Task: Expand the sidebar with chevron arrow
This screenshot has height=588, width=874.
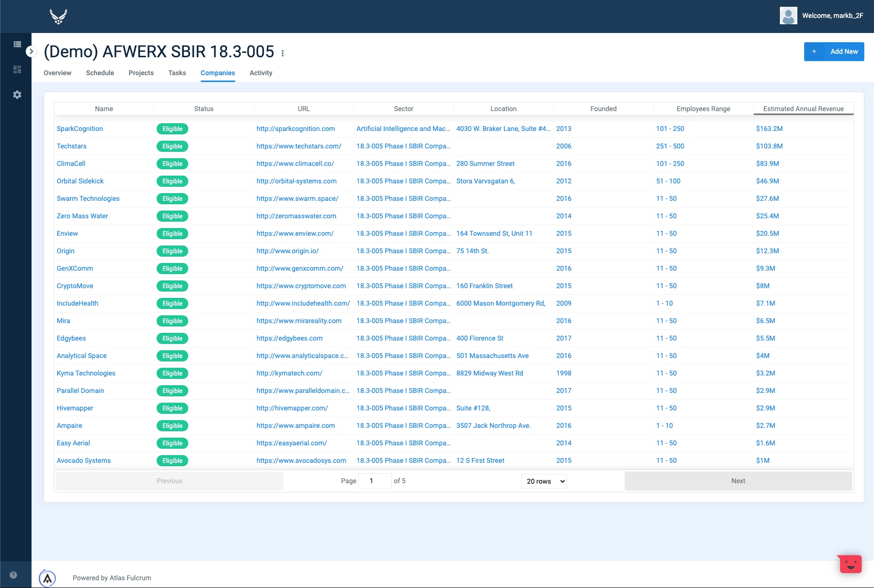Action: (31, 51)
